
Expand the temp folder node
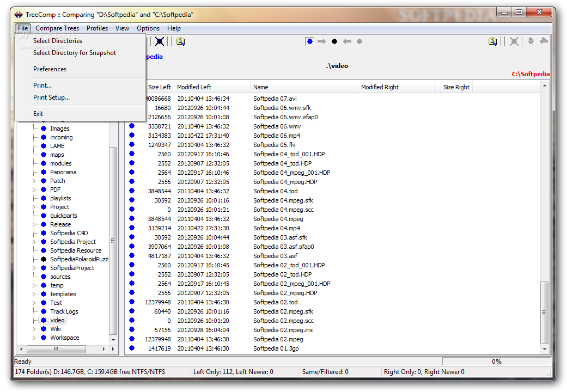[34, 285]
